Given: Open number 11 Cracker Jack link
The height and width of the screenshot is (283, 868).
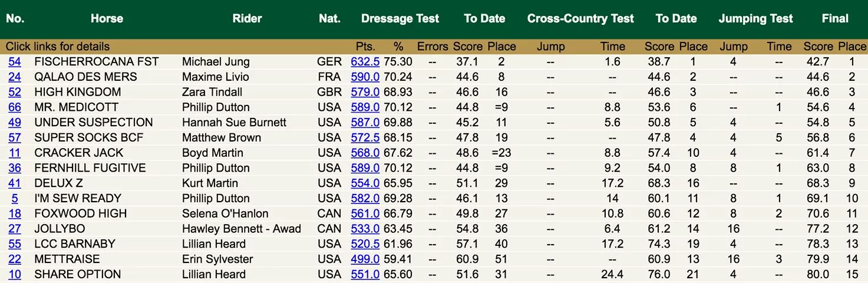Looking at the screenshot, I should pos(14,153).
